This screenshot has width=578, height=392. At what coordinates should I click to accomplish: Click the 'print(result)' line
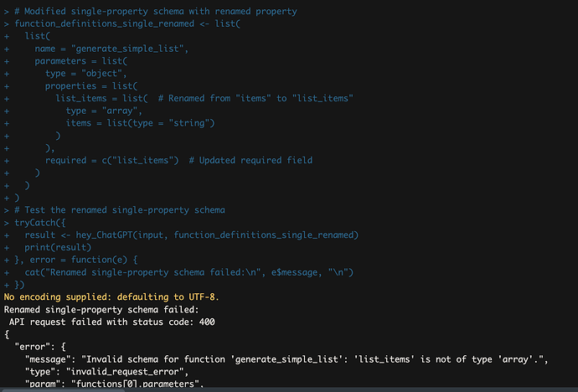click(58, 247)
